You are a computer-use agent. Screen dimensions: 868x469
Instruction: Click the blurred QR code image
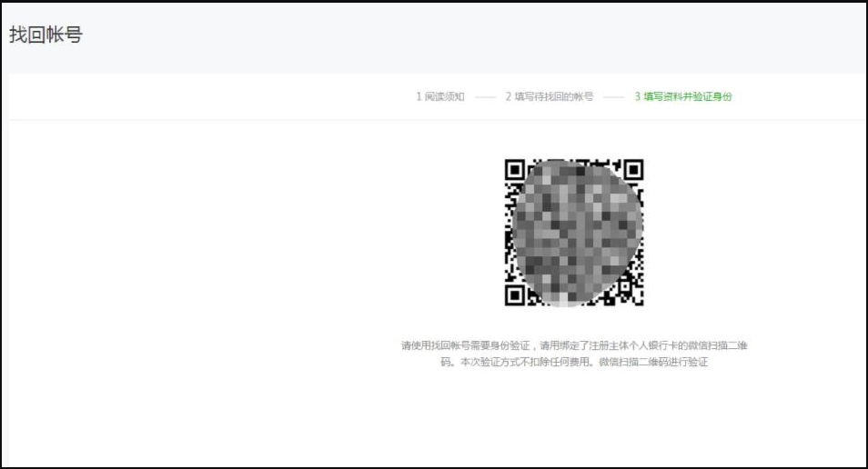574,233
